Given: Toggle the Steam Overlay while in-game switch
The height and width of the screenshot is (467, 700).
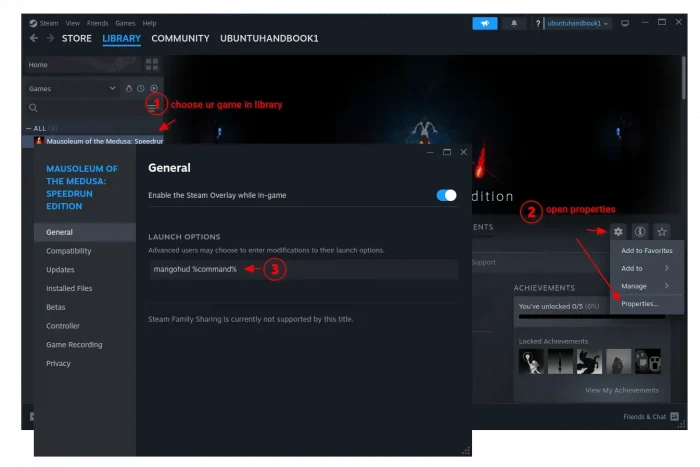Looking at the screenshot, I should (x=446, y=195).
